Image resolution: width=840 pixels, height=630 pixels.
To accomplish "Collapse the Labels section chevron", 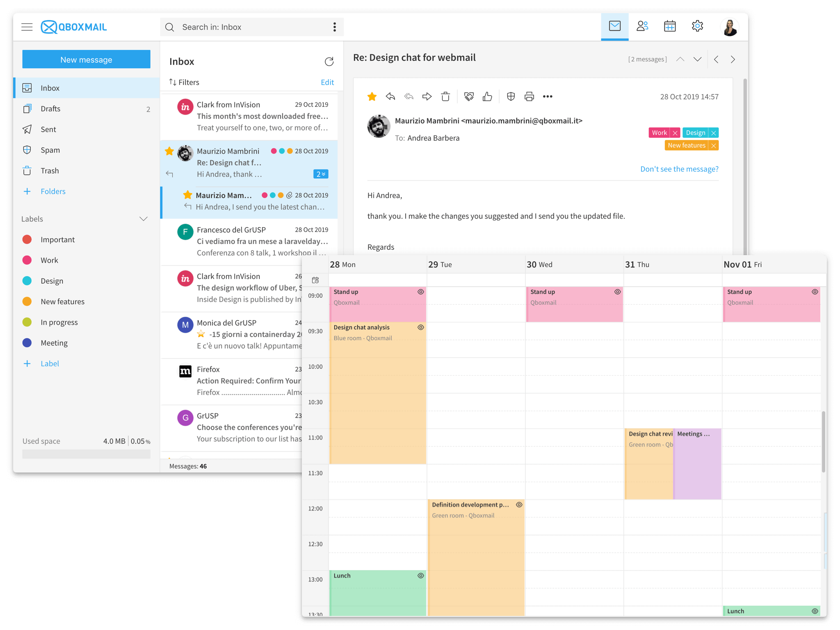I will (x=144, y=219).
